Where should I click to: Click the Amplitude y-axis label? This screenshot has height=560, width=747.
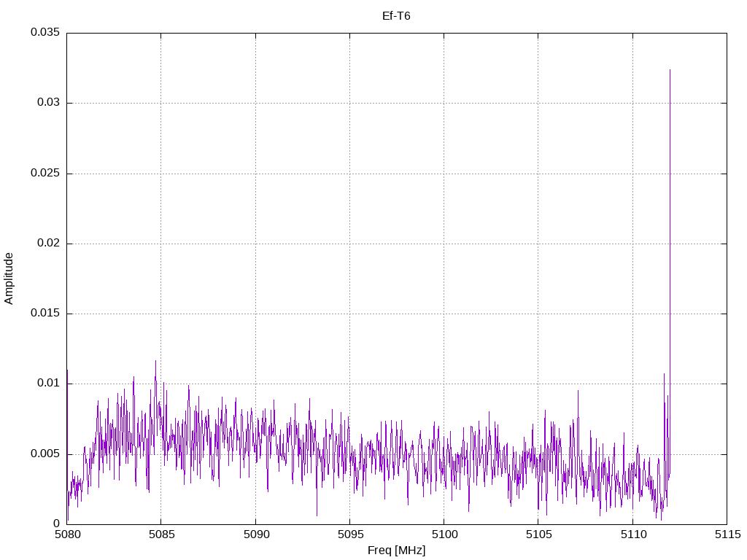(9, 279)
